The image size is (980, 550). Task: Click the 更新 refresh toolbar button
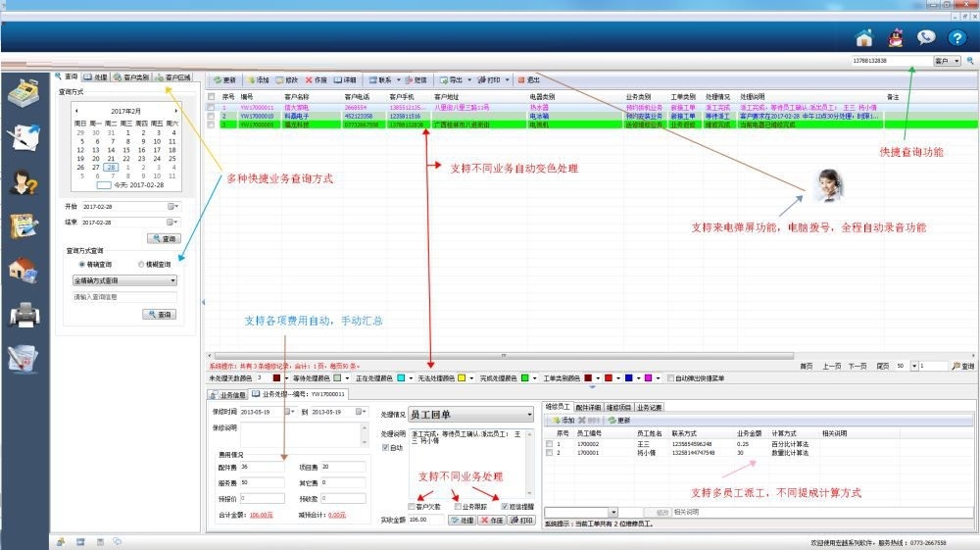(x=224, y=80)
